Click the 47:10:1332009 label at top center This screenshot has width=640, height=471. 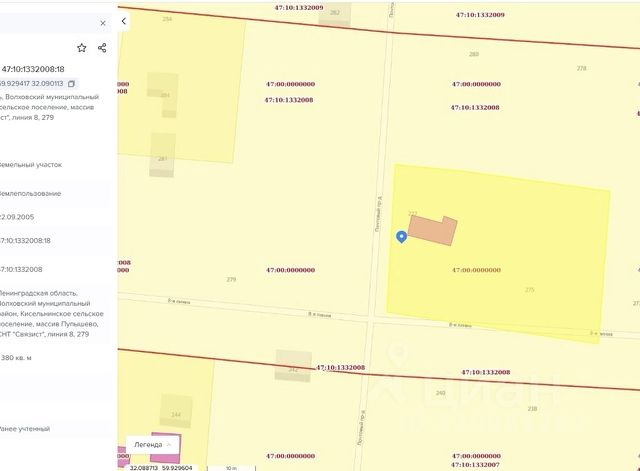pyautogui.click(x=299, y=7)
